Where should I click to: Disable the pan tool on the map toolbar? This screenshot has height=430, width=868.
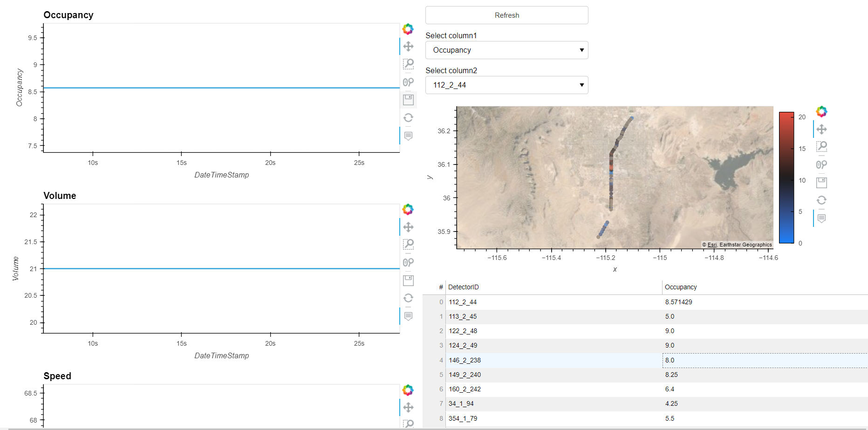821,129
